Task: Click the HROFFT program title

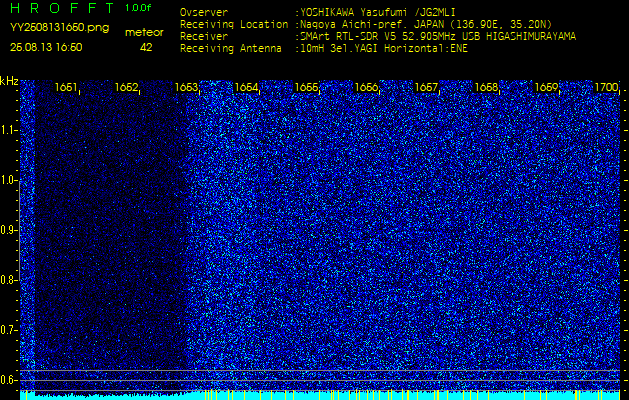Action: tap(63, 8)
